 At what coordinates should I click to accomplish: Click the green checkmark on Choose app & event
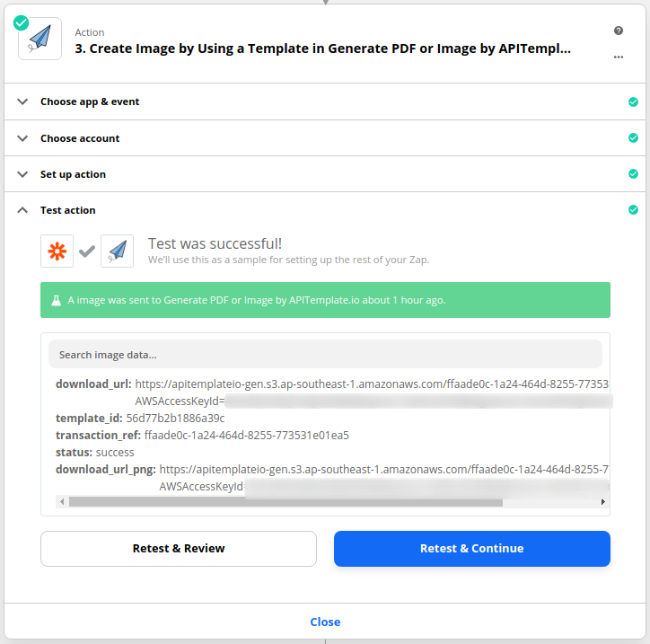click(x=633, y=101)
